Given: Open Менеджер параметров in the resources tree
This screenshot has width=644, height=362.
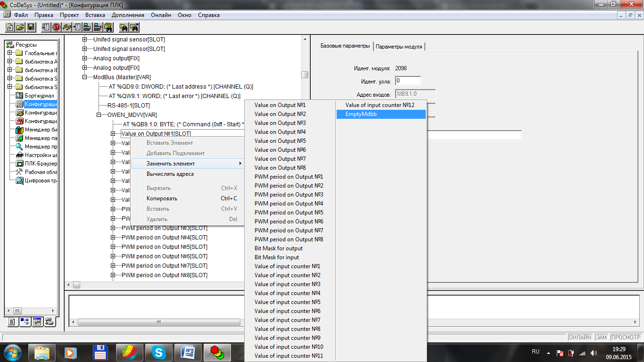Looking at the screenshot, I should point(36,138).
